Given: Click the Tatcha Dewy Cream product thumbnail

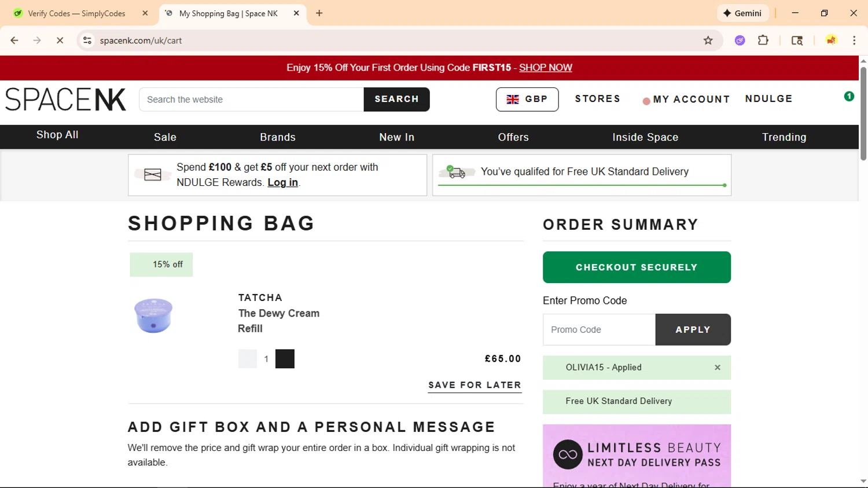Looking at the screenshot, I should click(x=153, y=315).
